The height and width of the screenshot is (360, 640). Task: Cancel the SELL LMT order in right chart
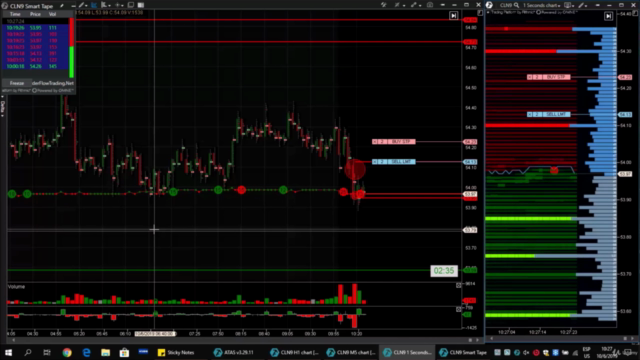(x=530, y=114)
